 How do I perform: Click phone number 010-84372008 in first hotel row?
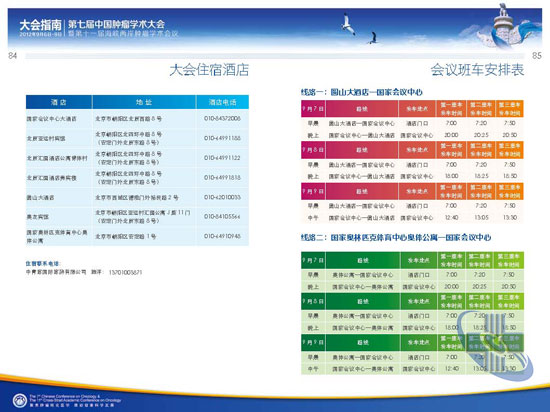[x=222, y=119]
